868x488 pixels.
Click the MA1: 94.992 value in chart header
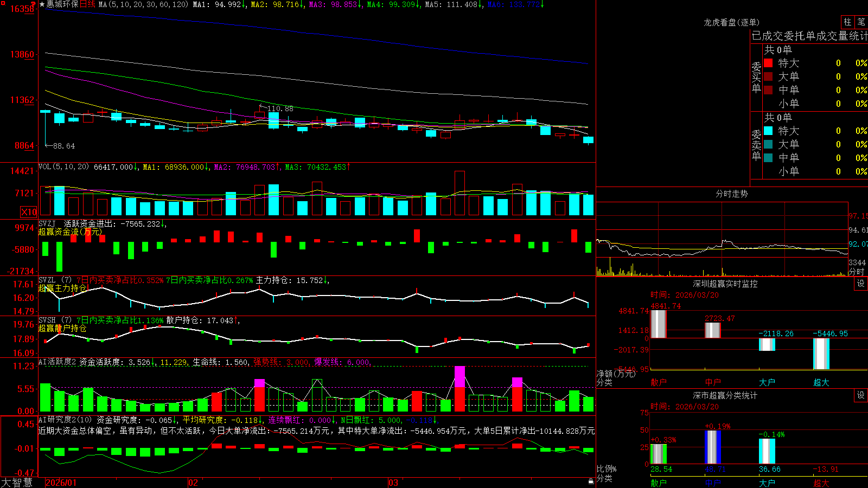[217, 4]
